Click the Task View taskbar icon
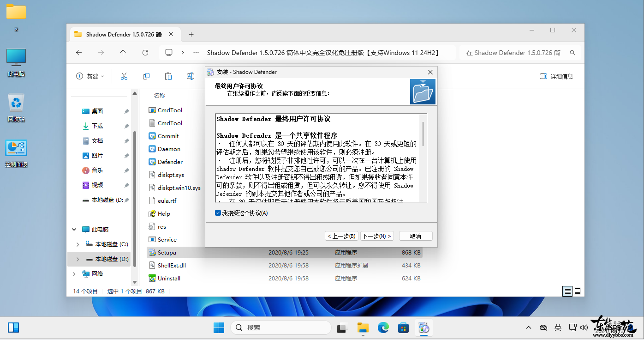644x340 pixels. click(x=342, y=328)
